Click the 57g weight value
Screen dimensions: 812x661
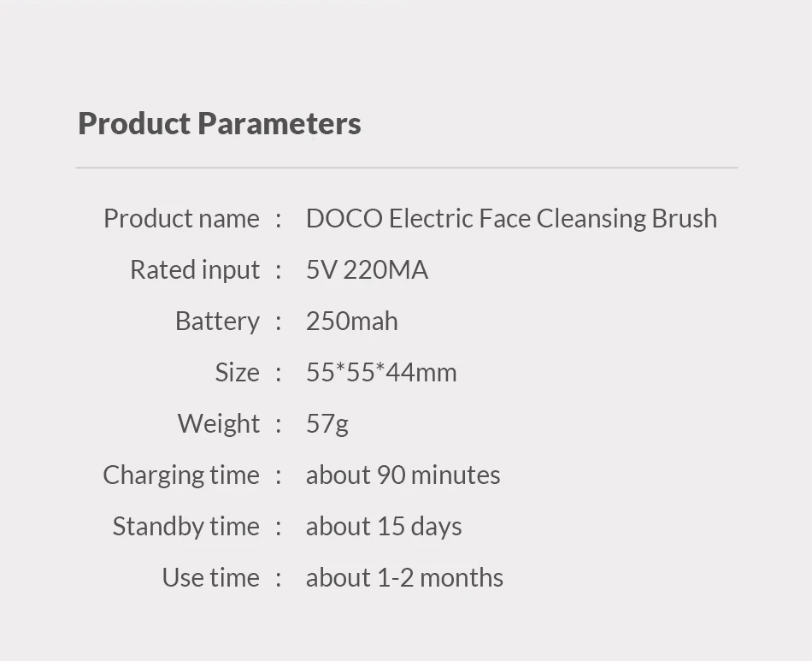pos(327,424)
